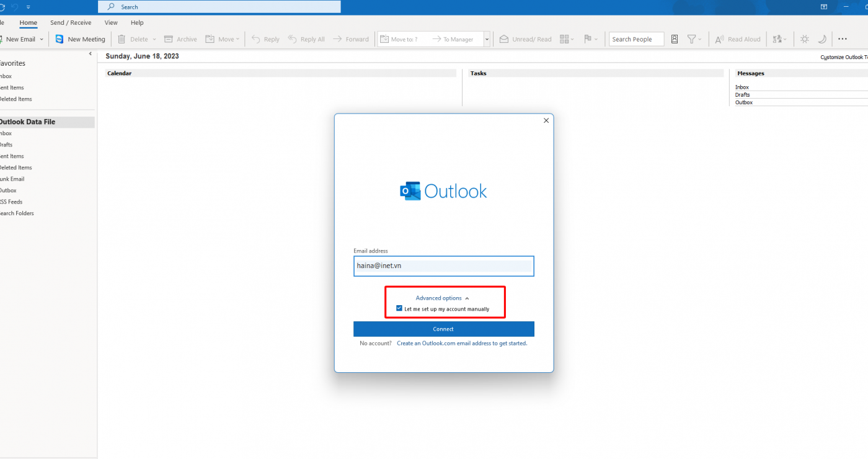Screen dimensions: 868x459
Task: Open the View ribbon tab
Action: pos(111,23)
